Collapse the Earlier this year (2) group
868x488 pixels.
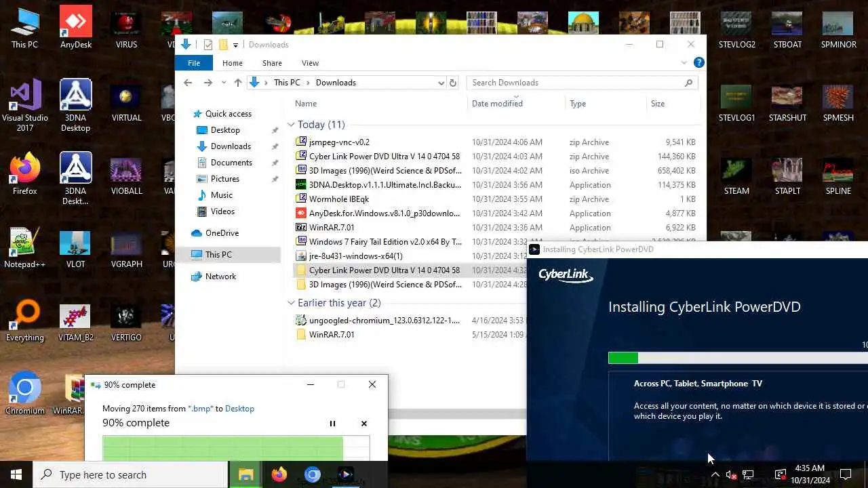pos(291,303)
